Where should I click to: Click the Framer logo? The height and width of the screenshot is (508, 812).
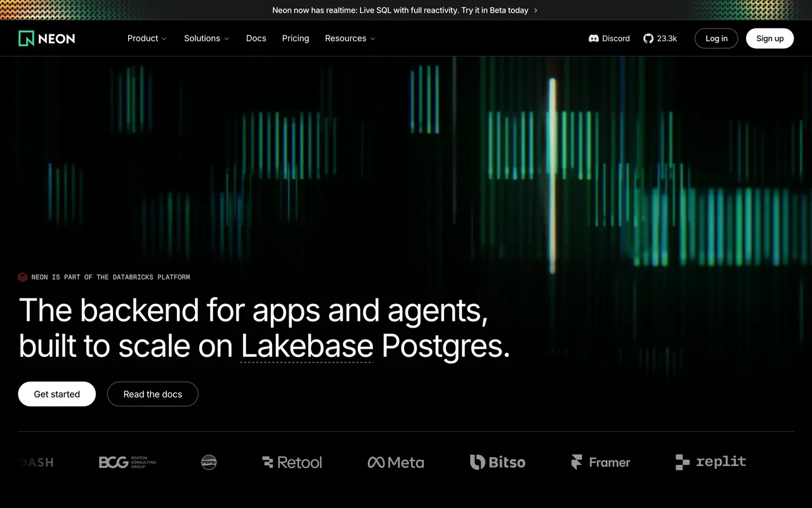601,462
